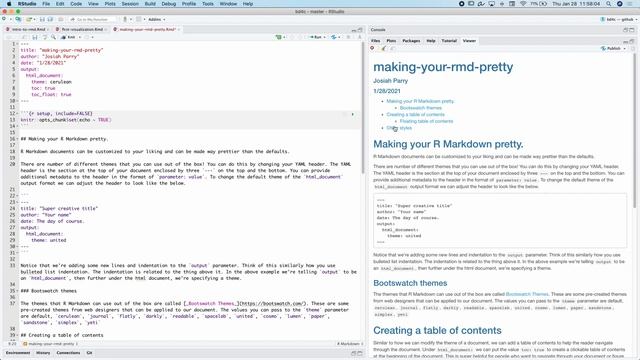Click the find and replace magnifier icon
This screenshot has width=640, height=360.
point(53,37)
